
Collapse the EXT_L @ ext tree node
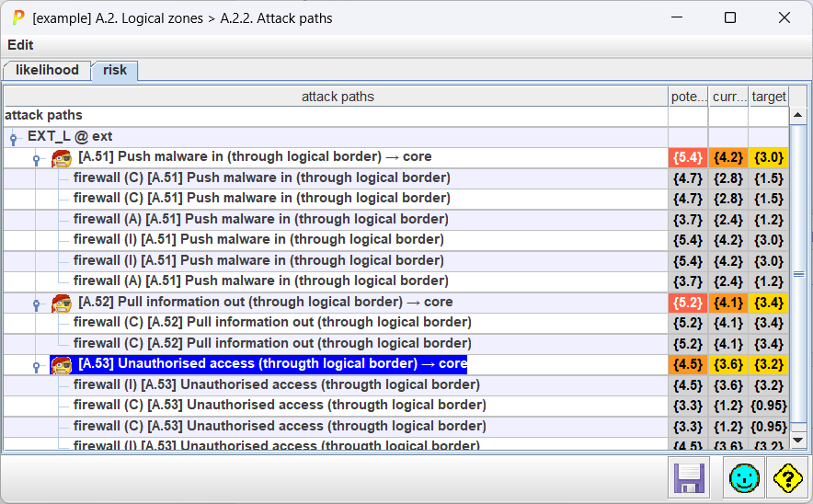13,138
